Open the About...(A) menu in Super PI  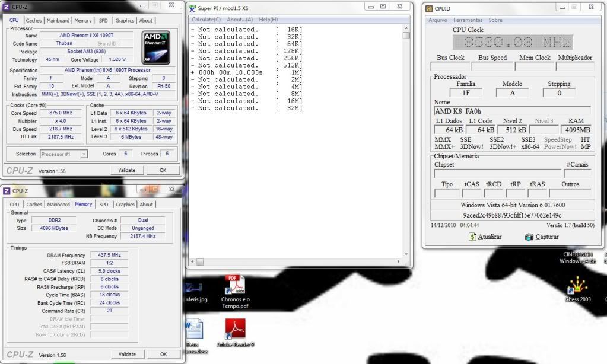[240, 20]
